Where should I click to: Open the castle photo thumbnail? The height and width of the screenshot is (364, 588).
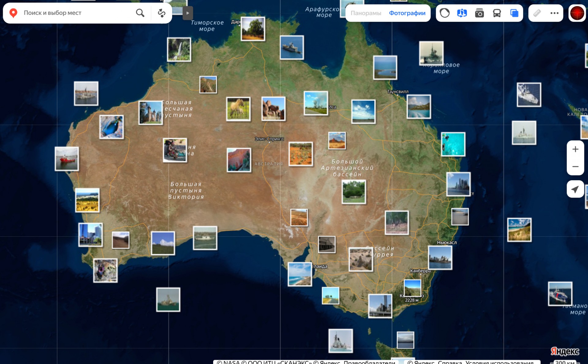click(150, 113)
